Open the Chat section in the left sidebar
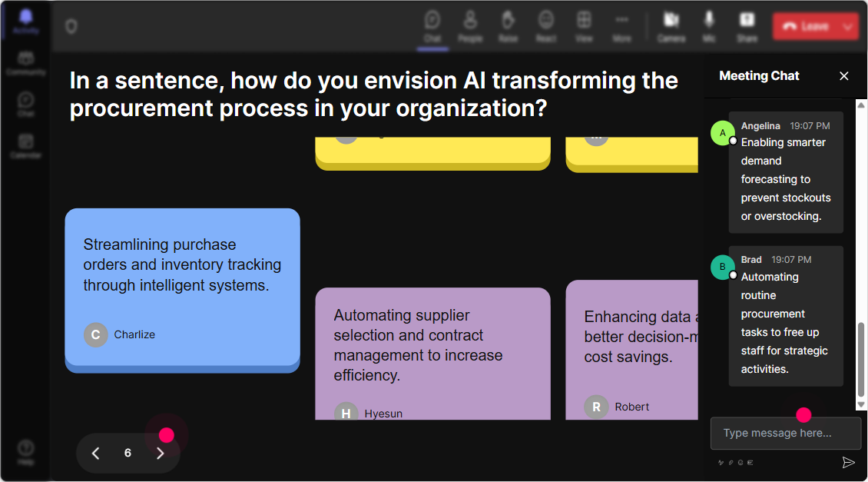 (x=25, y=105)
